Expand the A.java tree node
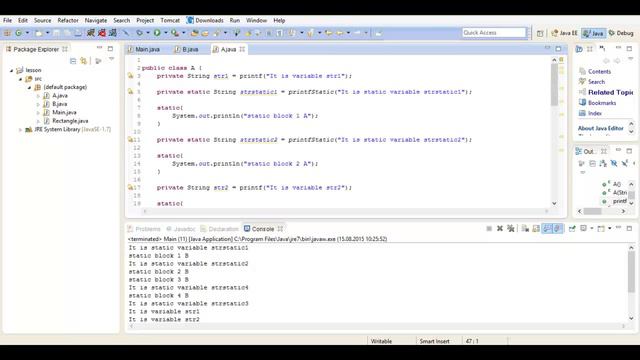 (38, 96)
